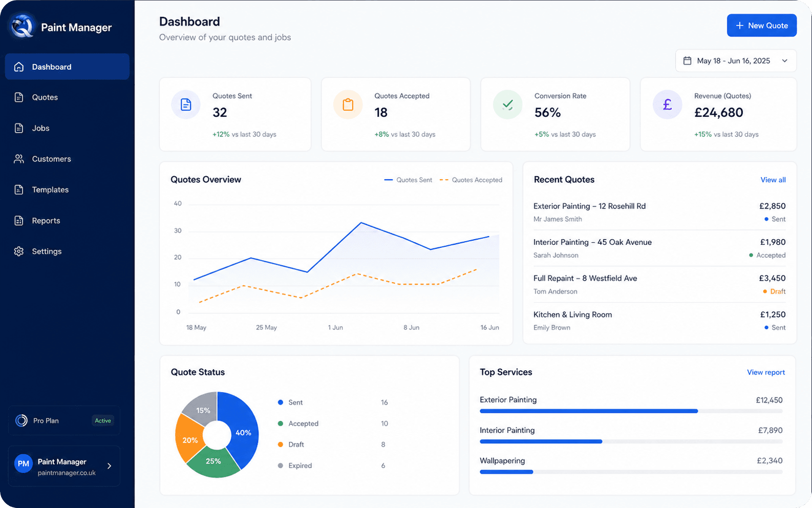This screenshot has height=508, width=812.
Task: Click the Active badge on Pro Plan
Action: coord(103,420)
